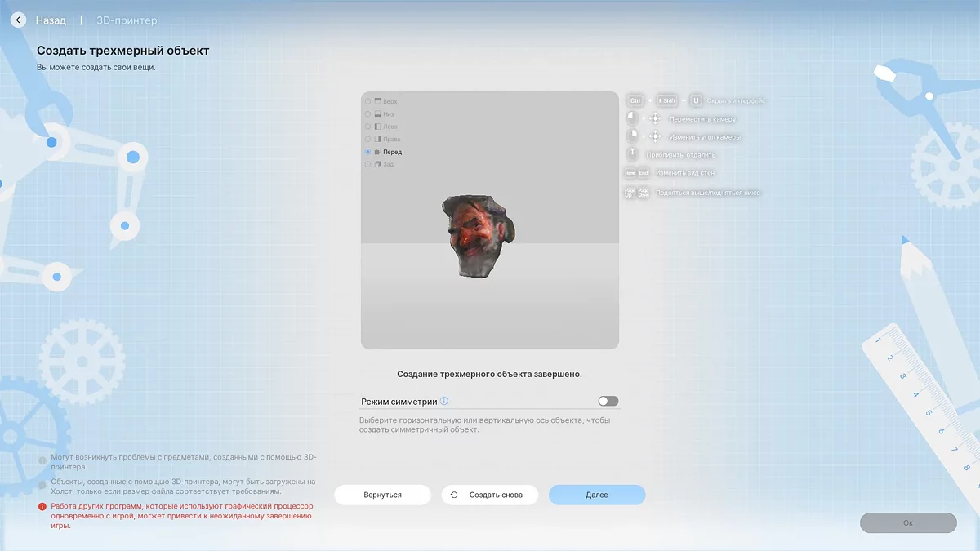Click the back arrow icon next to Назад

coord(18,20)
